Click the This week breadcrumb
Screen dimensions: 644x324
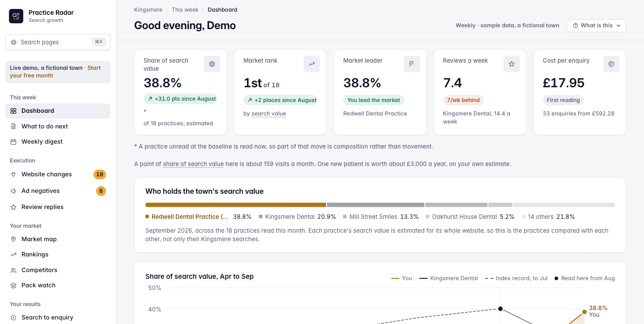click(185, 9)
